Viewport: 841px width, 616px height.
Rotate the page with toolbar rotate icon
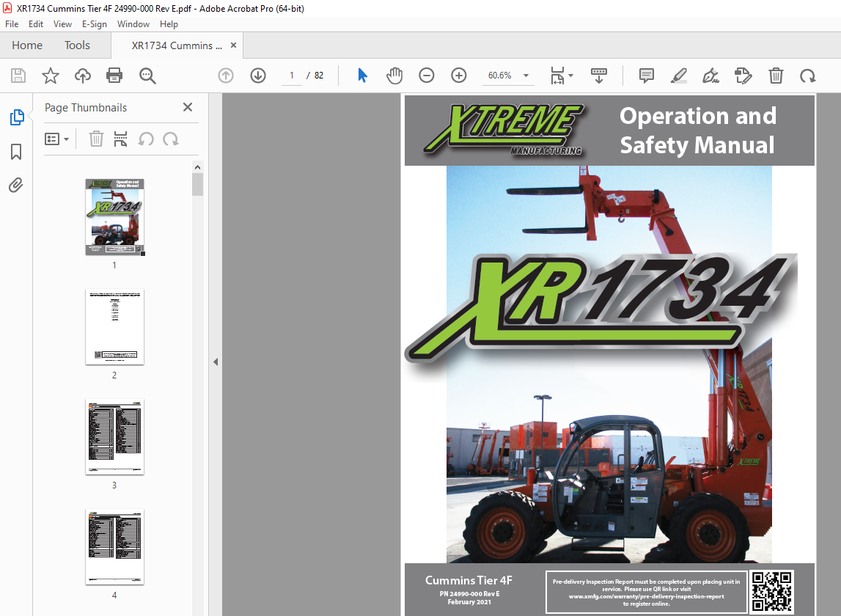pos(808,76)
